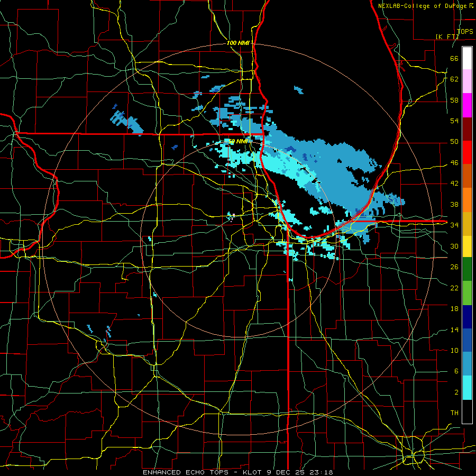Image resolution: width=476 pixels, height=476 pixels.
Task: Click the dark green legend swatch
Action: coord(467,269)
